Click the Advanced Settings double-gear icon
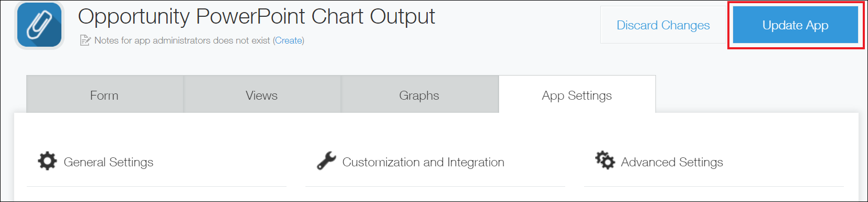The width and height of the screenshot is (868, 202). click(605, 160)
